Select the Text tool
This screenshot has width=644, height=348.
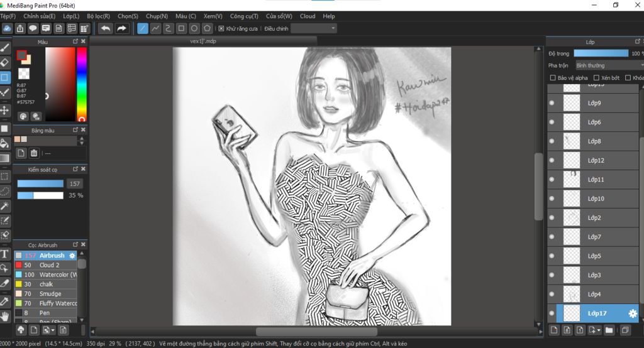4,254
